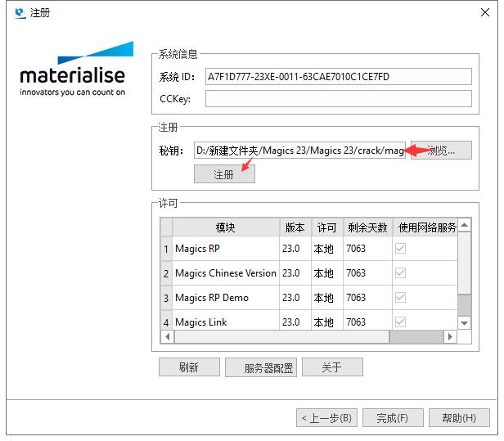504x441 pixels.
Task: Toggle network service checkbox for Magics RP row
Action: 400,248
